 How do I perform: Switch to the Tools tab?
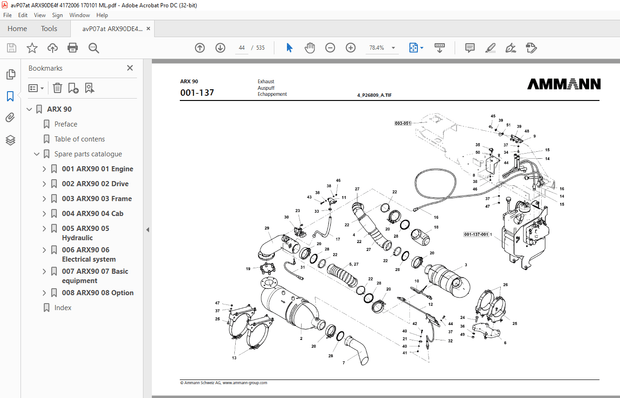pyautogui.click(x=49, y=28)
